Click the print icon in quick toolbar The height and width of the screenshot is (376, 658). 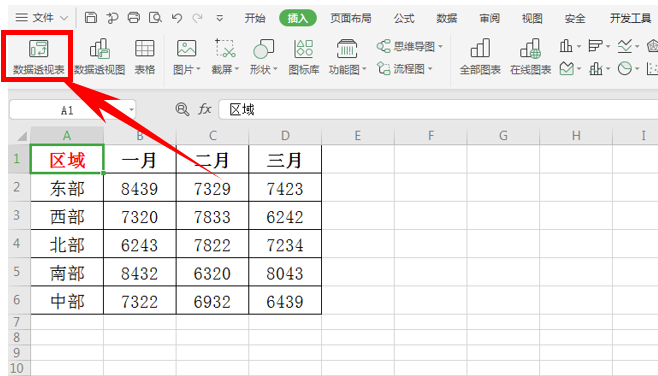(133, 18)
